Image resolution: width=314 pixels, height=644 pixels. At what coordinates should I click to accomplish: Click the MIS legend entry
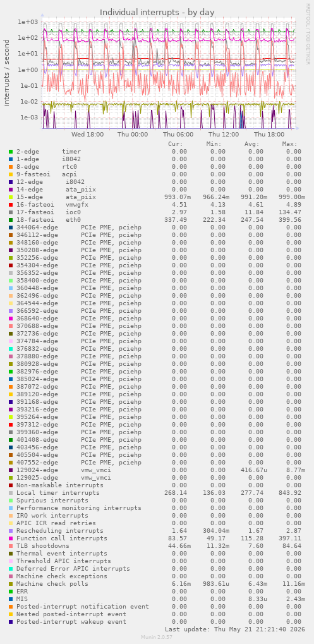(21, 599)
